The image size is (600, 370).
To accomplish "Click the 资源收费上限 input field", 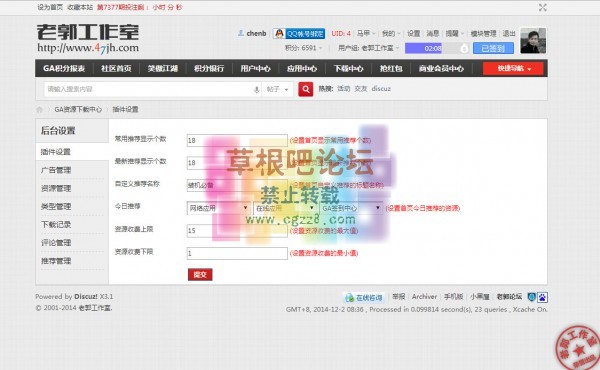I will pos(237,231).
